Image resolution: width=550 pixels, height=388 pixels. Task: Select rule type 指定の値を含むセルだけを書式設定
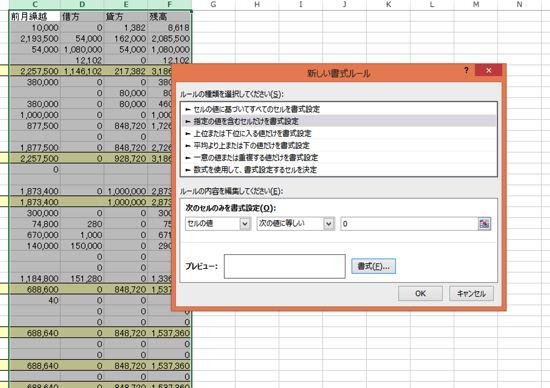(x=339, y=121)
